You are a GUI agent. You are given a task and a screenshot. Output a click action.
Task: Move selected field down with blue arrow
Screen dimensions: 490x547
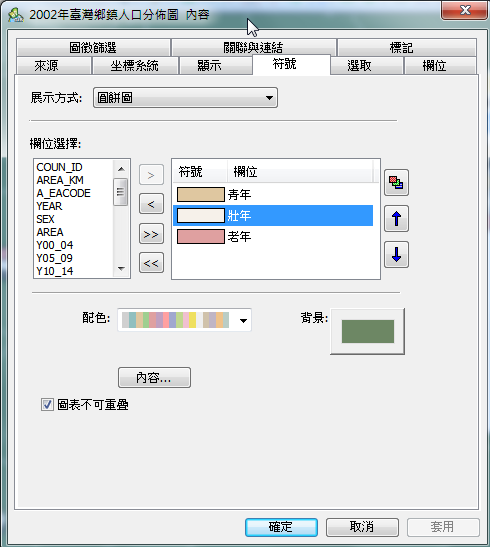tap(396, 255)
